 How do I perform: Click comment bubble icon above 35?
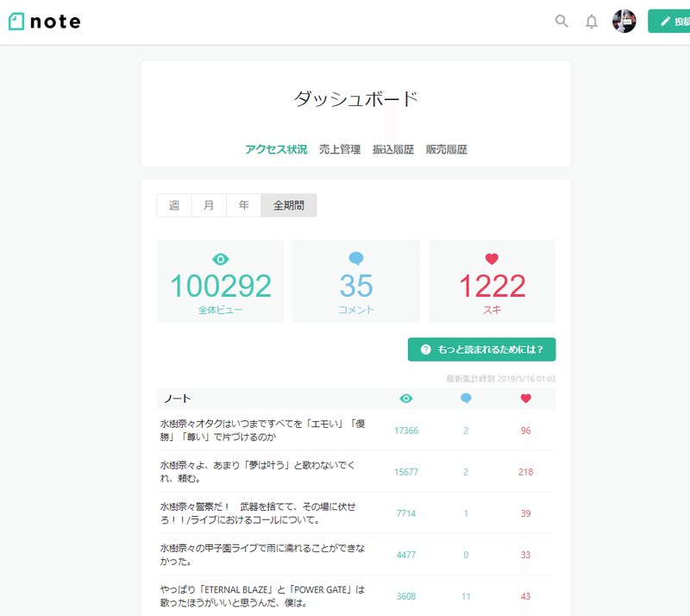[356, 259]
